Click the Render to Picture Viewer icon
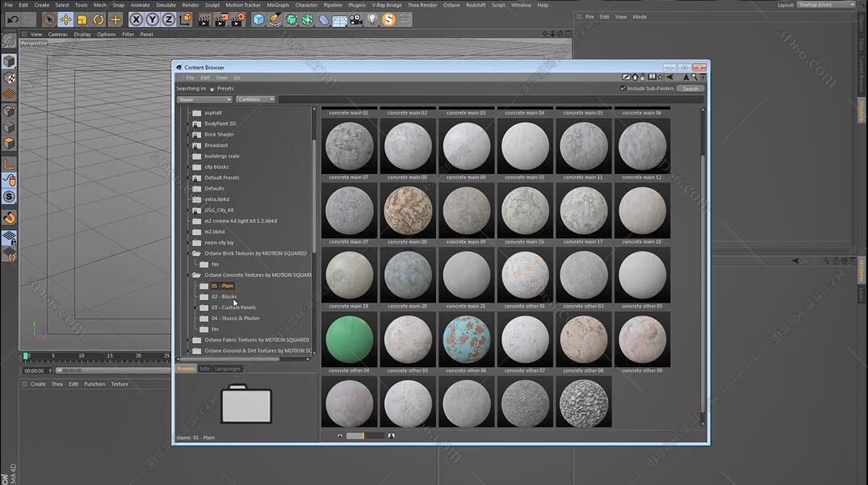 (x=220, y=19)
